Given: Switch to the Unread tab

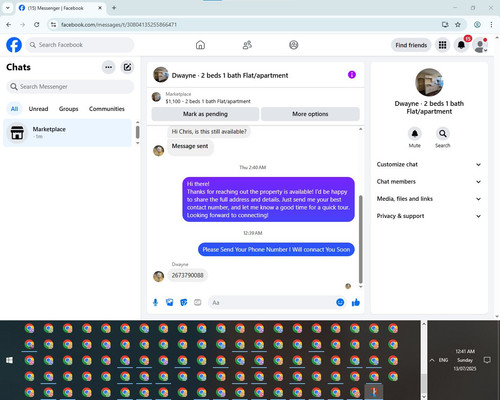Looking at the screenshot, I should pos(38,109).
